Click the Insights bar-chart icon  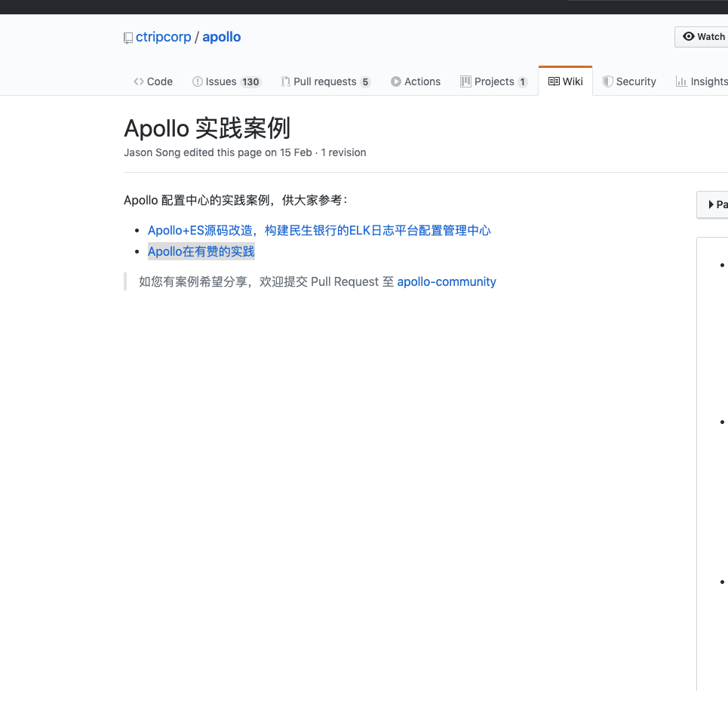[x=681, y=81]
